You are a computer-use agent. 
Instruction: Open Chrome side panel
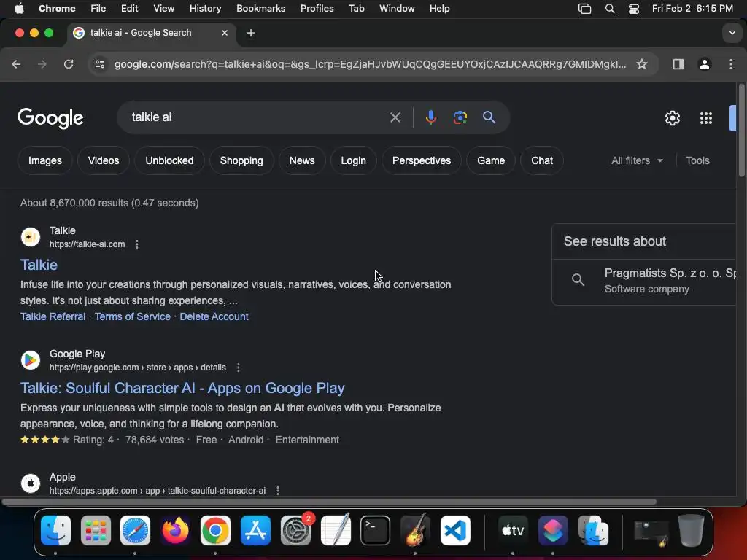tap(678, 64)
